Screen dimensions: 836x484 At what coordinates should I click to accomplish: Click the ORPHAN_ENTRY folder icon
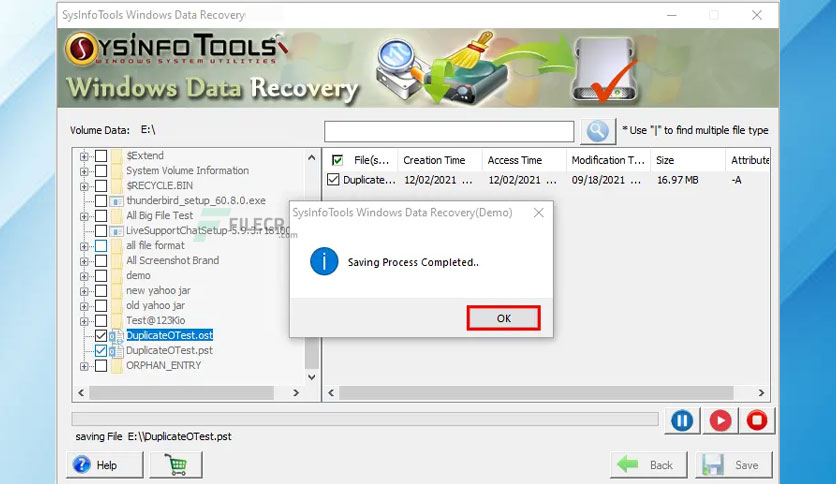pos(117,366)
